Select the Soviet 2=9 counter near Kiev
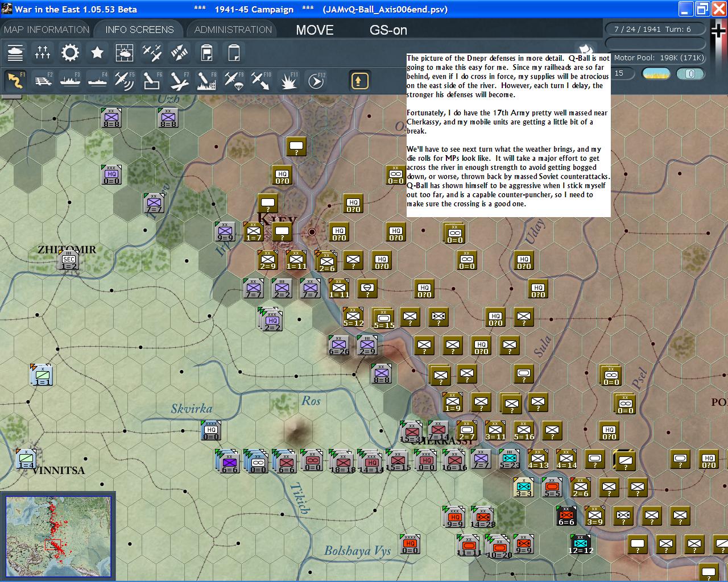Viewport: 728px width, 582px height. coord(268,261)
